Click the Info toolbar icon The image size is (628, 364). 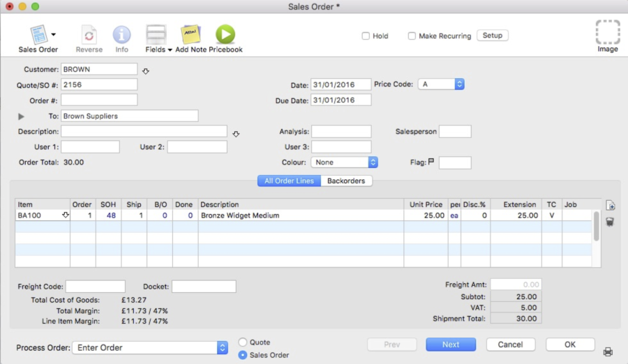122,35
